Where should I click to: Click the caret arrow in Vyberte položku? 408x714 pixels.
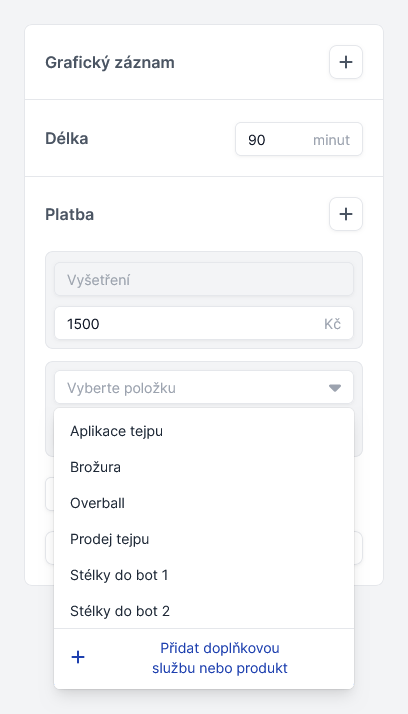[335, 388]
